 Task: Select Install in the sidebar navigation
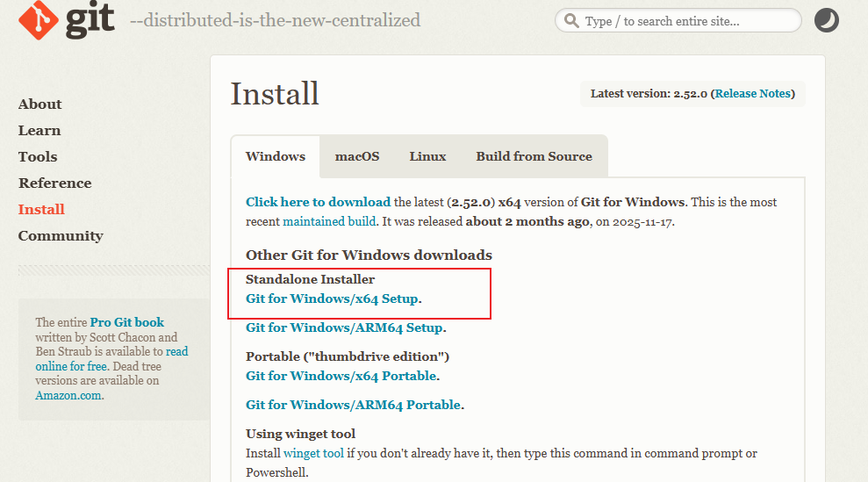(41, 210)
